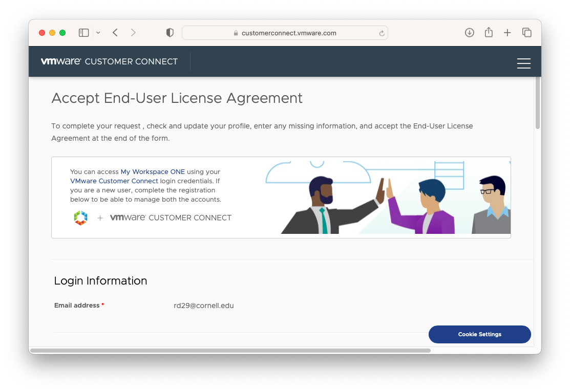The width and height of the screenshot is (570, 392).
Task: Show Safari downloads list
Action: point(469,33)
